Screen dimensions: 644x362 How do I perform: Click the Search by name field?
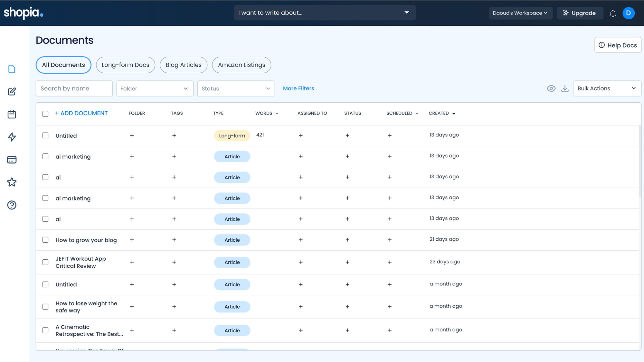click(x=74, y=88)
